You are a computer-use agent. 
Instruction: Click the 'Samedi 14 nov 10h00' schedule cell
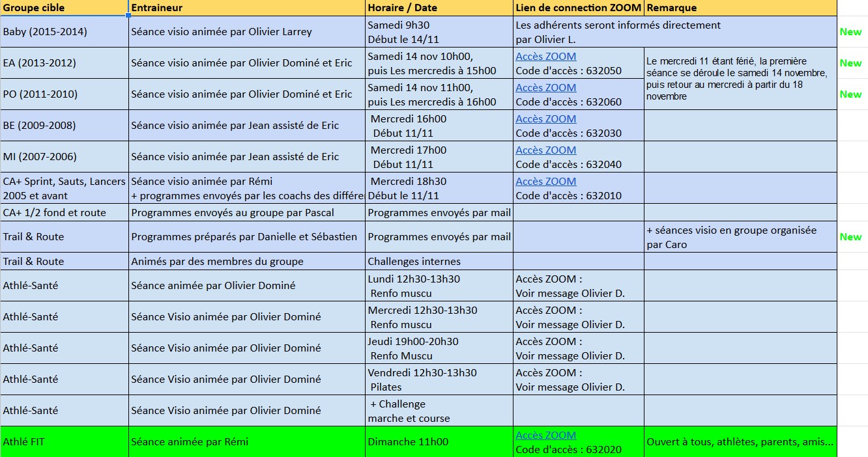439,63
